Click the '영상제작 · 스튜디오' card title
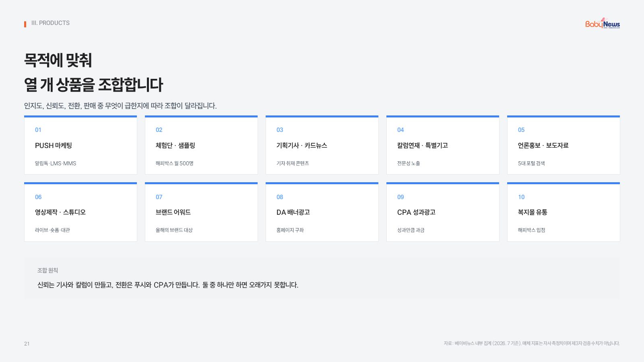 [x=60, y=212]
